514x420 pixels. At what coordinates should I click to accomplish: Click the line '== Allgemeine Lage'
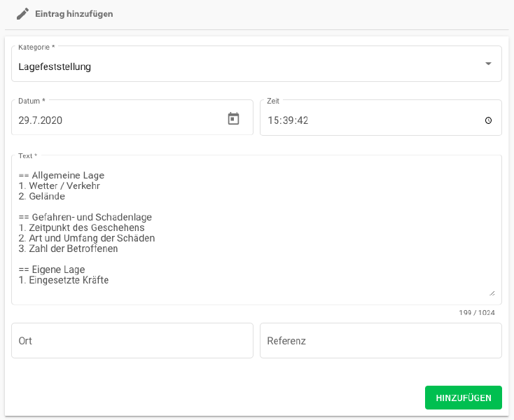click(x=62, y=175)
